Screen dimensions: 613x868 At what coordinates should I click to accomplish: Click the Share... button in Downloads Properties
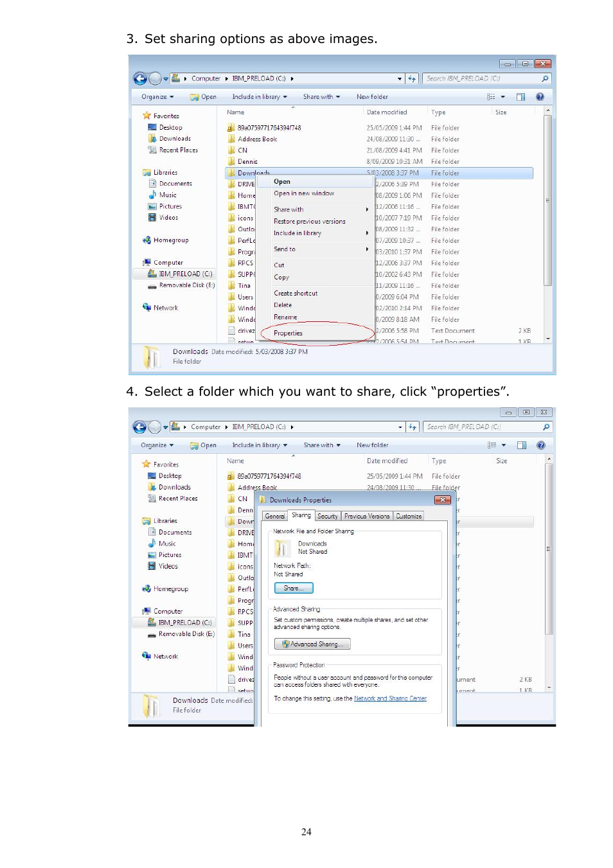coord(294,588)
